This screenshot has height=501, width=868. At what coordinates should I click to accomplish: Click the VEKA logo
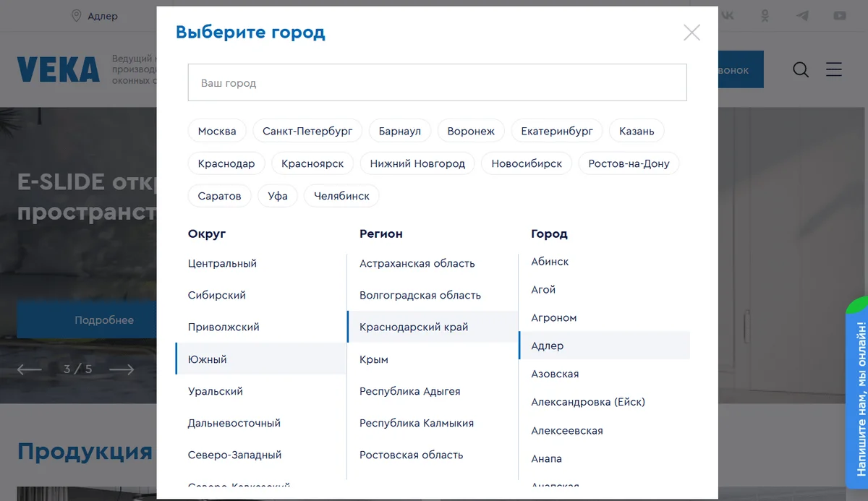59,69
